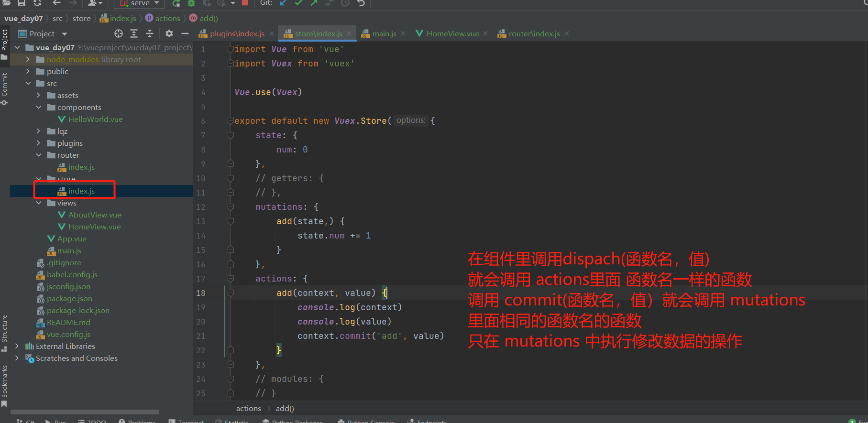868x423 pixels.
Task: Select HelloWorld.vue in the project tree
Action: (95, 119)
